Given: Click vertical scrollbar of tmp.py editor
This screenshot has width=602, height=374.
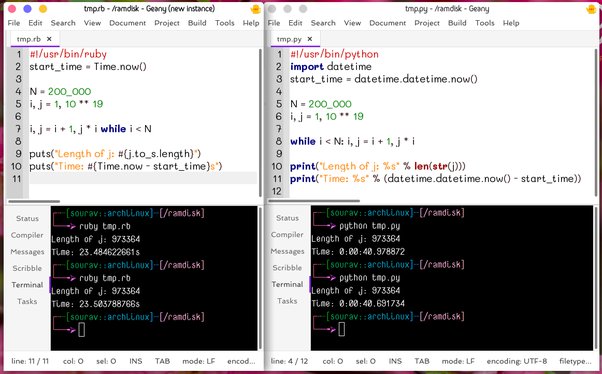Looking at the screenshot, I should (596, 123).
